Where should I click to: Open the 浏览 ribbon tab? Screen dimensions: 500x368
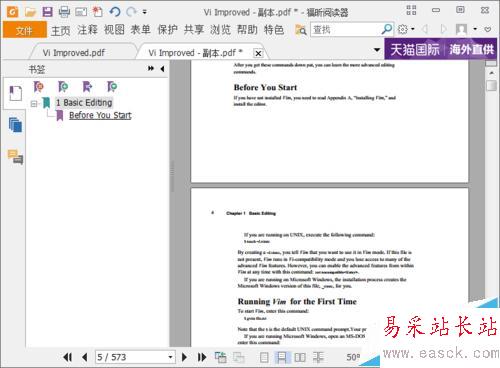(x=220, y=30)
